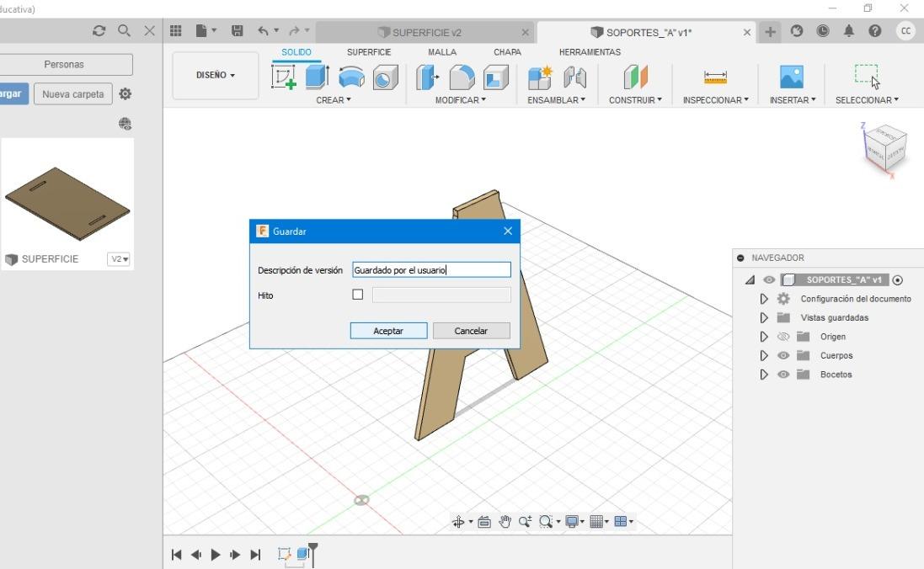Open data panel settings gear

coord(125,93)
